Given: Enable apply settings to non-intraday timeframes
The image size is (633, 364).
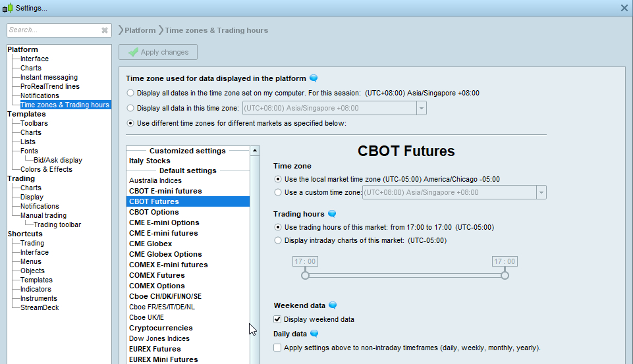Looking at the screenshot, I should point(277,348).
